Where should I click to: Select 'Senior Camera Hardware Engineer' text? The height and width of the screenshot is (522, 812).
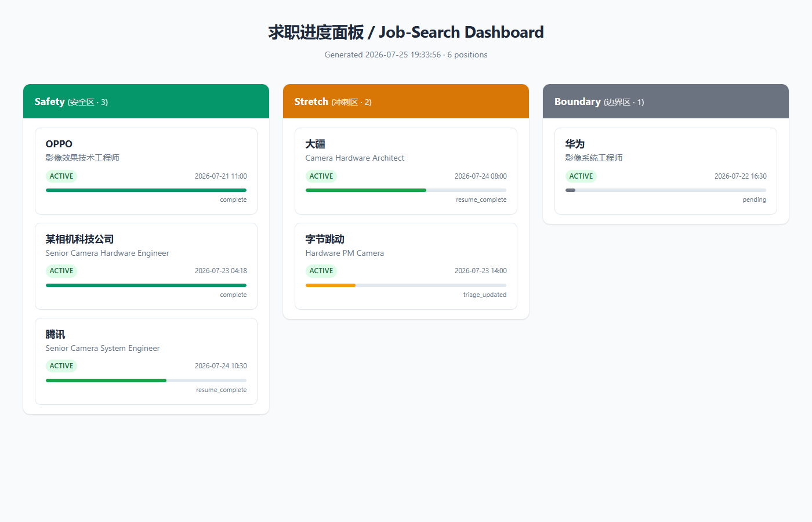[x=107, y=253]
